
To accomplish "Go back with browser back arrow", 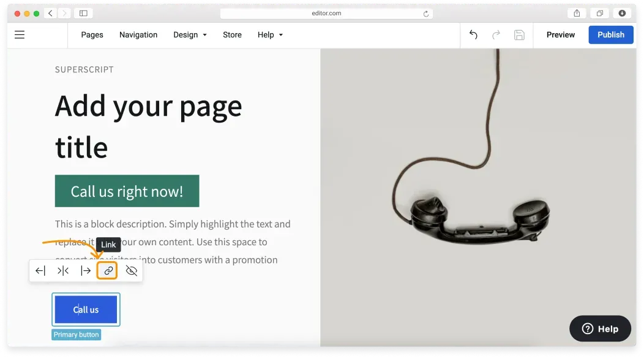I will coord(51,13).
